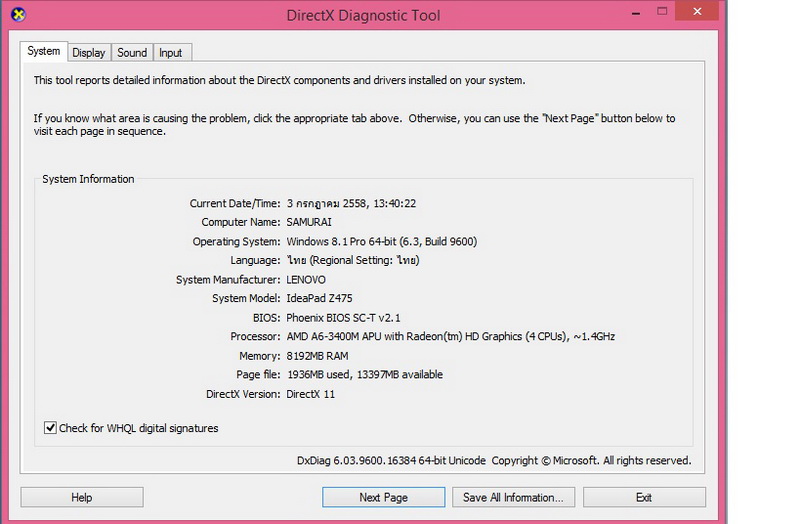
Task: Open the Sound tab
Action: (132, 53)
